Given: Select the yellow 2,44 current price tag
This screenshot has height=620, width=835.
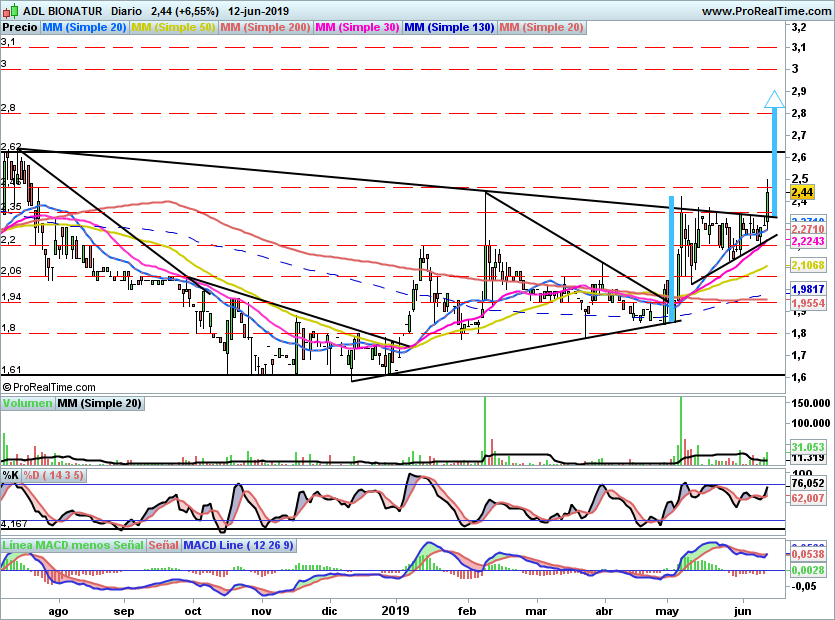Looking at the screenshot, I should (x=801, y=192).
